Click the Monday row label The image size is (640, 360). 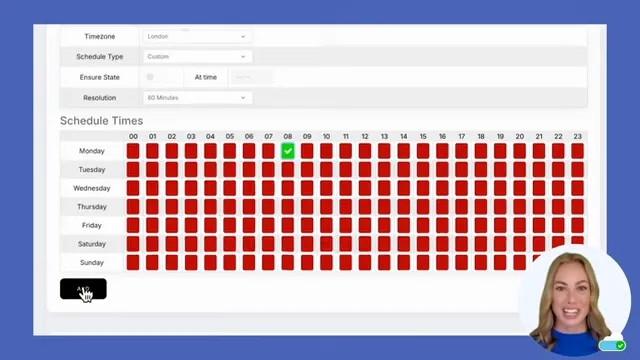point(92,151)
